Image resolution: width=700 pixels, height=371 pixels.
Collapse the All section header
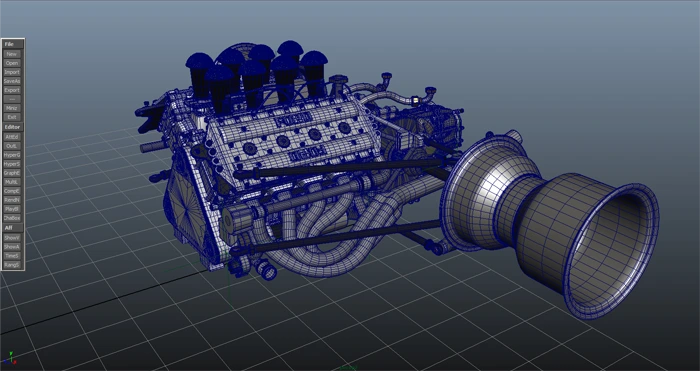click(13, 228)
